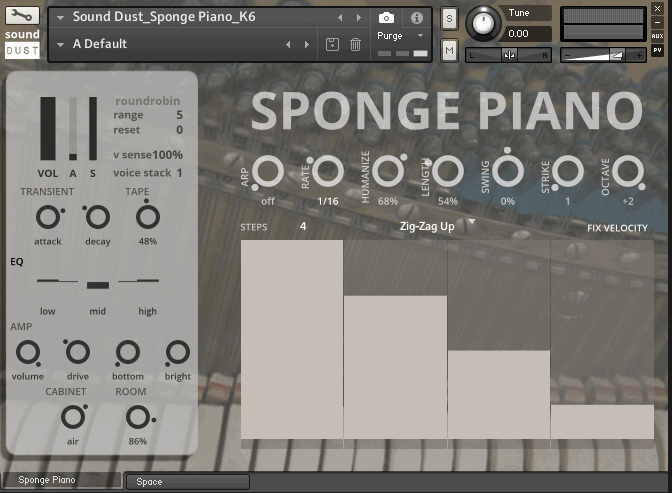Image resolution: width=672 pixels, height=493 pixels.
Task: Open the A Default preset dropdown arrow
Action: click(60, 44)
